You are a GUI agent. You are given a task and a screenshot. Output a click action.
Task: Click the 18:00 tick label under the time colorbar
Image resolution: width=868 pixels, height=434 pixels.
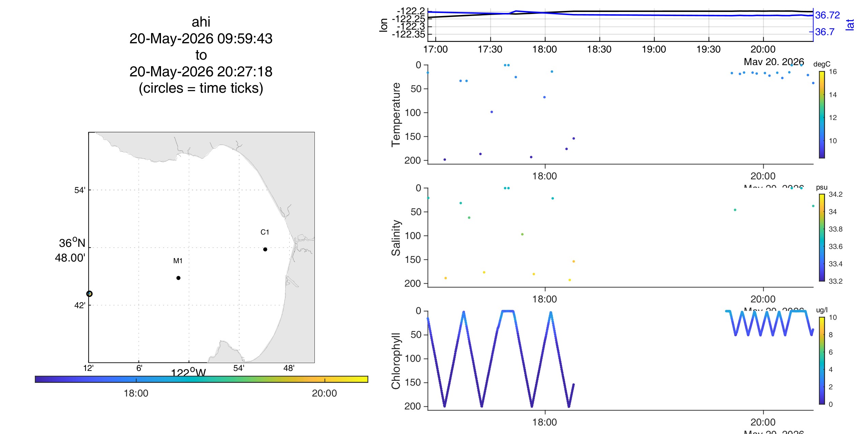[136, 393]
